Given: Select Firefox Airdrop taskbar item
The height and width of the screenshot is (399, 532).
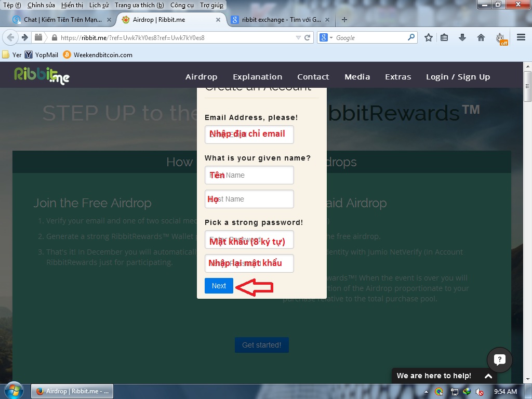Looking at the screenshot, I should click(72, 391).
